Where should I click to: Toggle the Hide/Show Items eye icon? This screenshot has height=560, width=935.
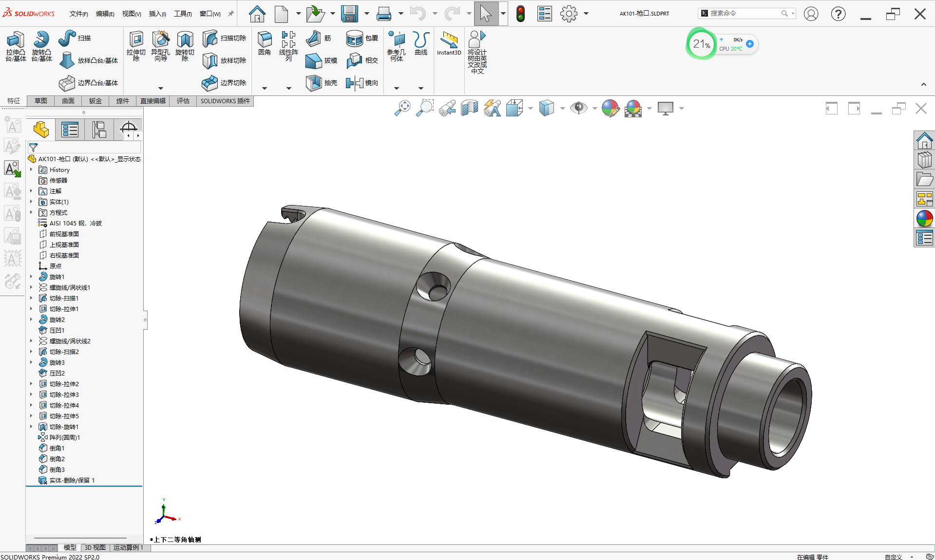tap(578, 108)
